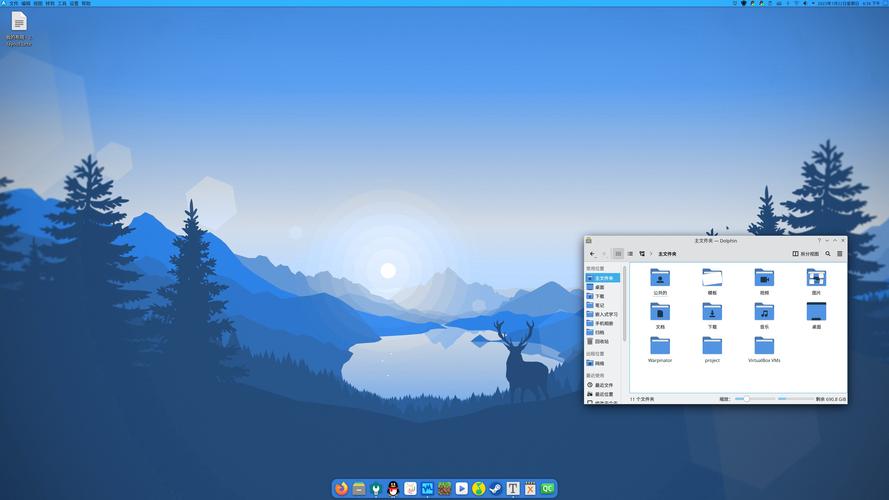The width and height of the screenshot is (889, 500).
Task: Click the back arrow in Dolphin toolbar
Action: [x=592, y=254]
